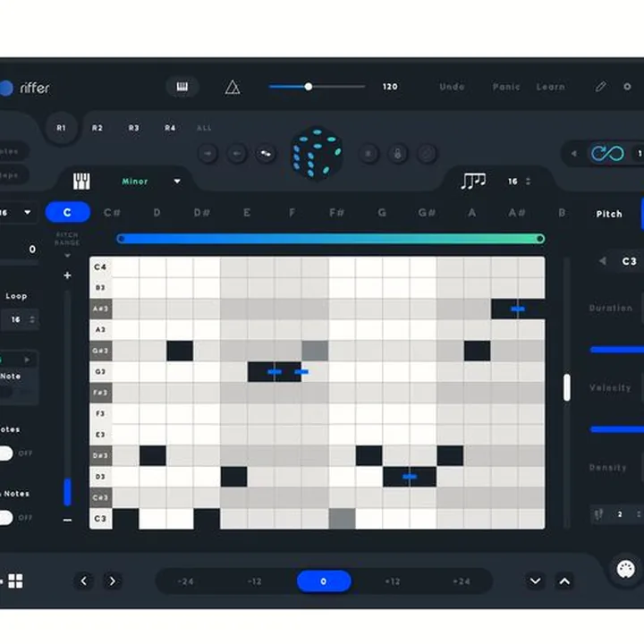Click the piano roll vertical scrollbar handle
This screenshot has width=644, height=644.
coord(567,387)
